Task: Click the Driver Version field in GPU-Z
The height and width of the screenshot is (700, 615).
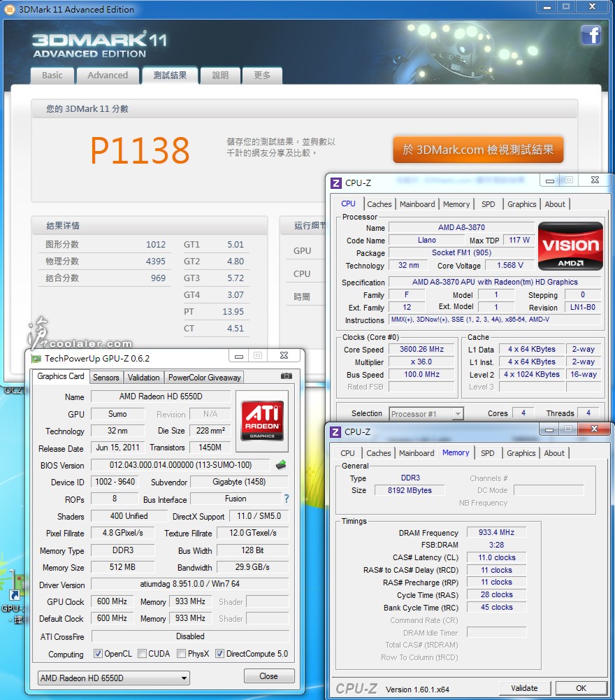Action: (x=190, y=584)
